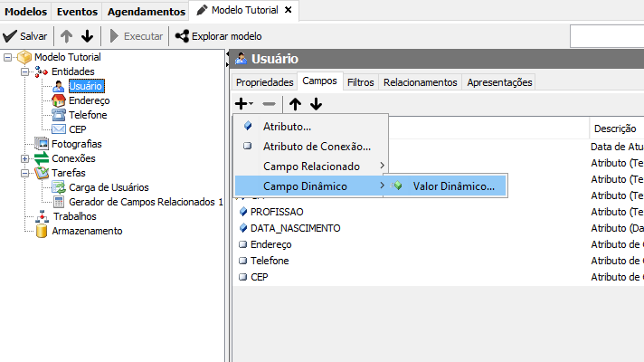Viewport: 644px width, 362px height.
Task: Click the Salvar button in the toolbar
Action: coord(25,36)
